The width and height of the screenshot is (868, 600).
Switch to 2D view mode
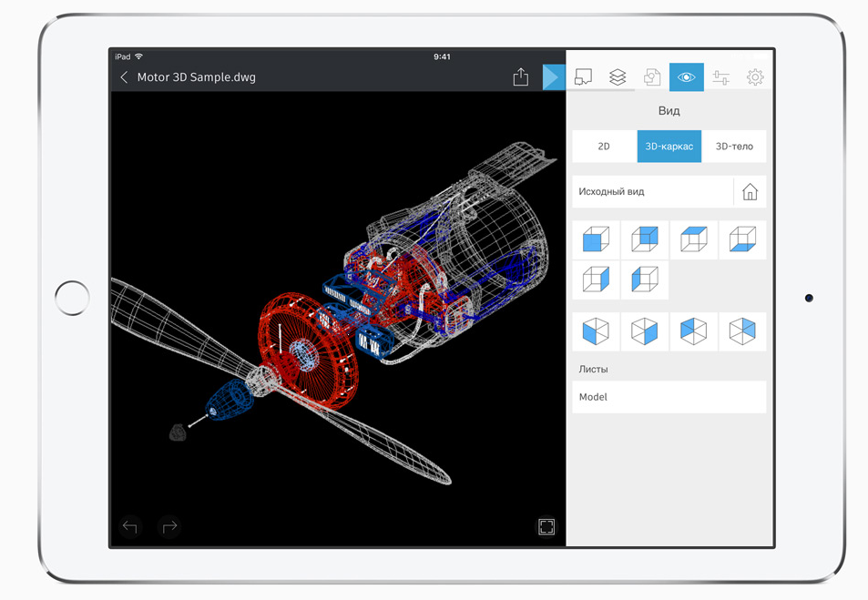(605, 146)
